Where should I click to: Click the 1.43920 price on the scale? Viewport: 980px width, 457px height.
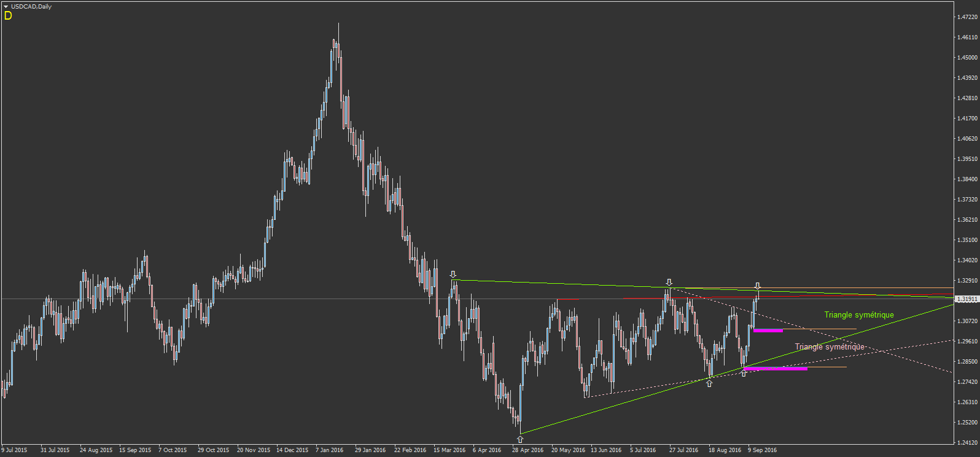click(967, 78)
